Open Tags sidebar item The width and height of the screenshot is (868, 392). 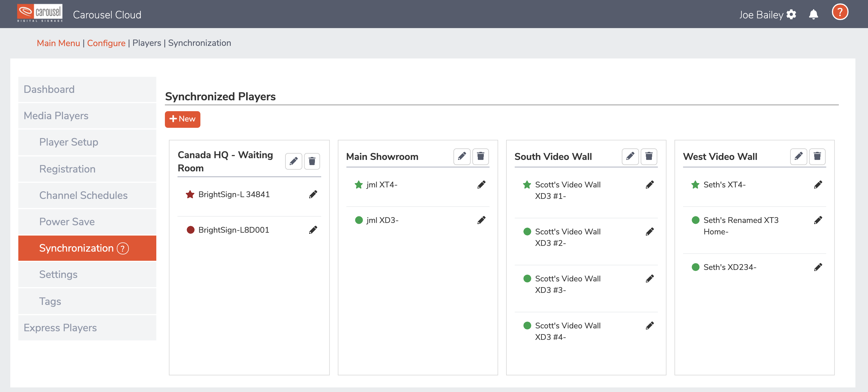[x=87, y=301]
